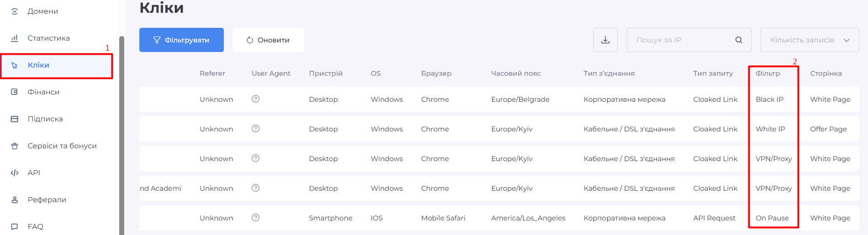
Task: Open the Кількість записів dropdown
Action: click(802, 40)
